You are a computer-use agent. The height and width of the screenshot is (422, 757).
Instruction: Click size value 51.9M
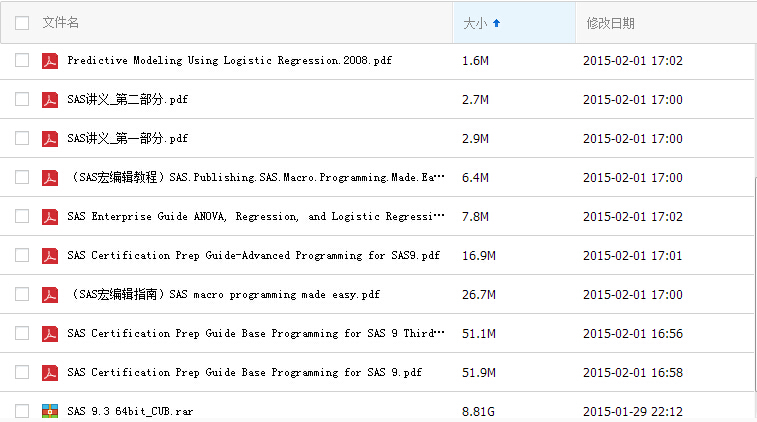point(479,373)
